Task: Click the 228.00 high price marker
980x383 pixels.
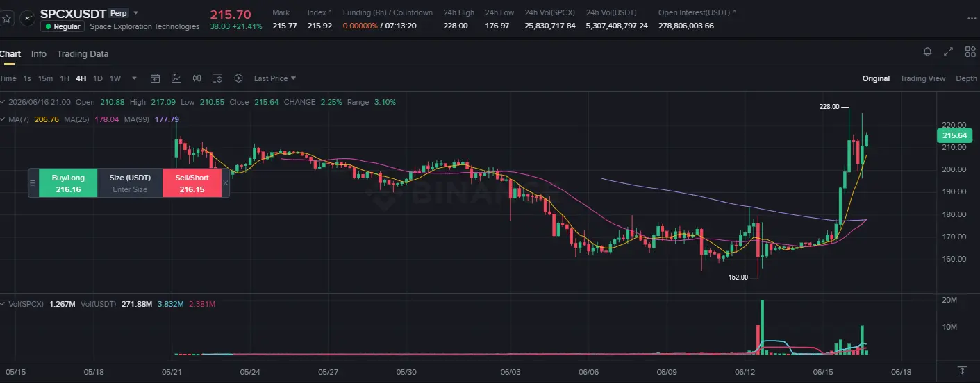Action: [829, 107]
